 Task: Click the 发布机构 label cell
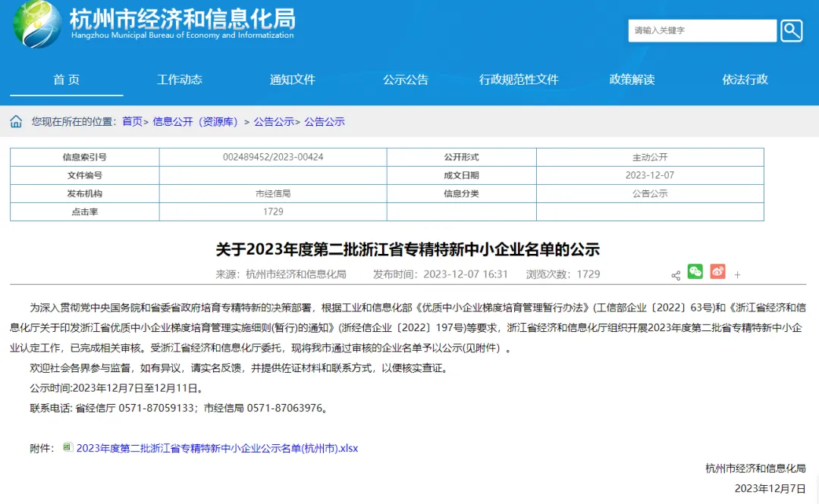[85, 194]
